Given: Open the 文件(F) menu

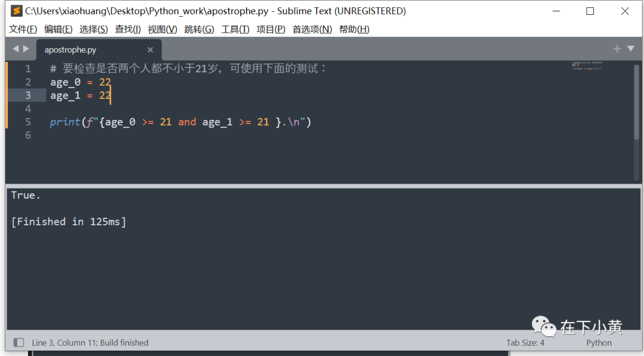Looking at the screenshot, I should 23,30.
